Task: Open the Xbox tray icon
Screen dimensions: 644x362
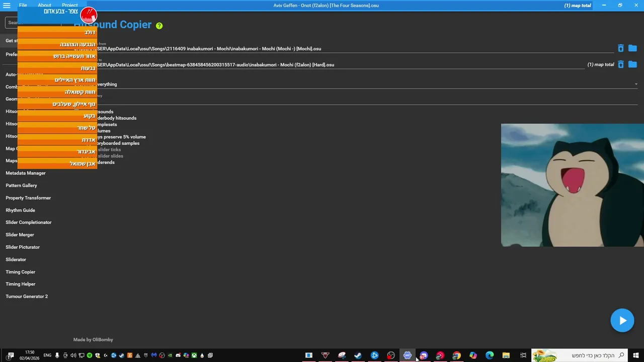Action: tap(194, 355)
